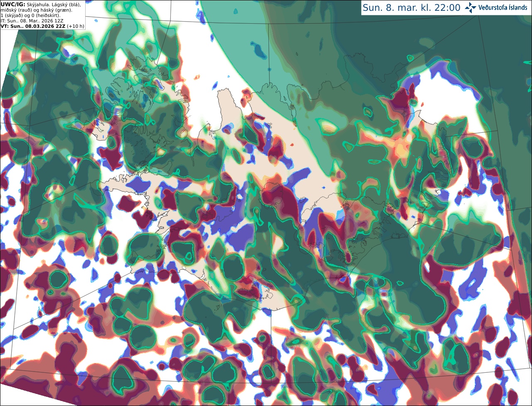Viewport: 532px width, 406px height.
Task: Click the 'IT: Sun.. 08. Mar.. 2026 12Z' line
Action: tap(31, 20)
